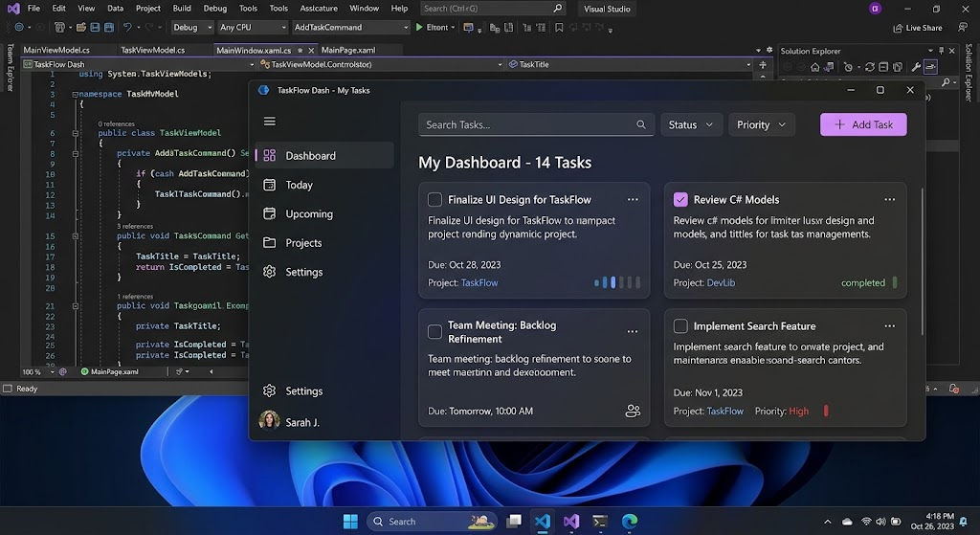
Task: Uncheck the Review C# Models checkbox
Action: (x=680, y=199)
